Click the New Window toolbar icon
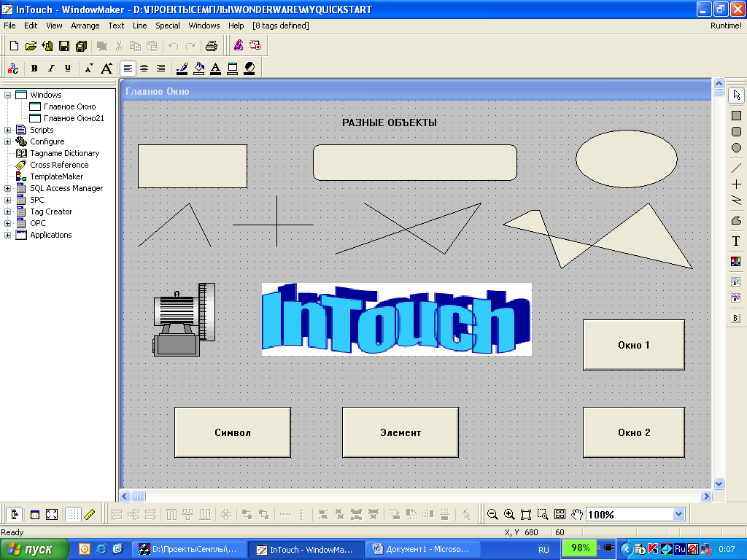The width and height of the screenshot is (747, 560). pyautogui.click(x=15, y=46)
